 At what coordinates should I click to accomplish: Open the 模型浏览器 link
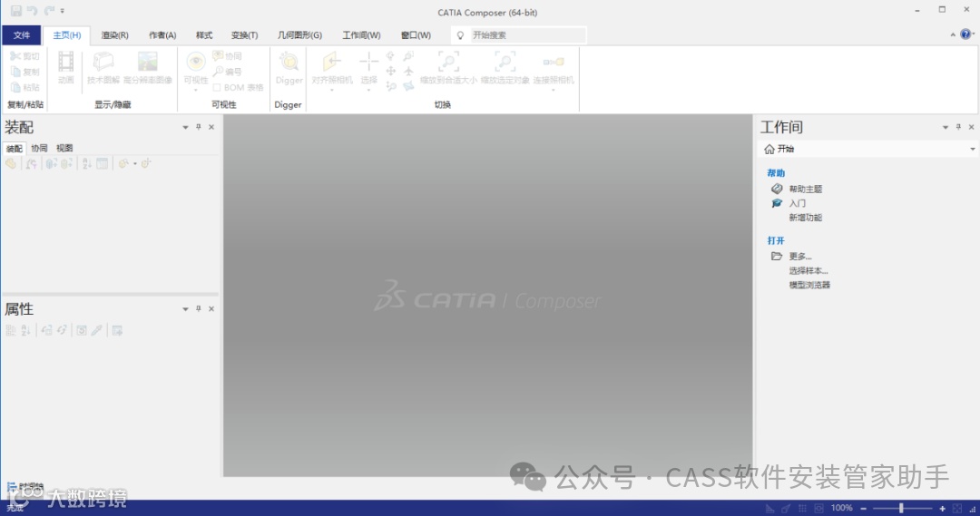(809, 285)
